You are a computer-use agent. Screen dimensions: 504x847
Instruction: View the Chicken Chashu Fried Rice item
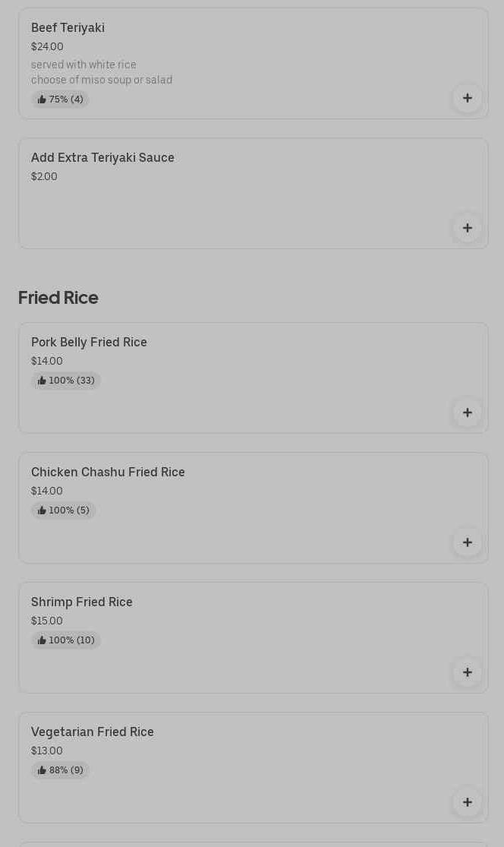[x=108, y=472]
